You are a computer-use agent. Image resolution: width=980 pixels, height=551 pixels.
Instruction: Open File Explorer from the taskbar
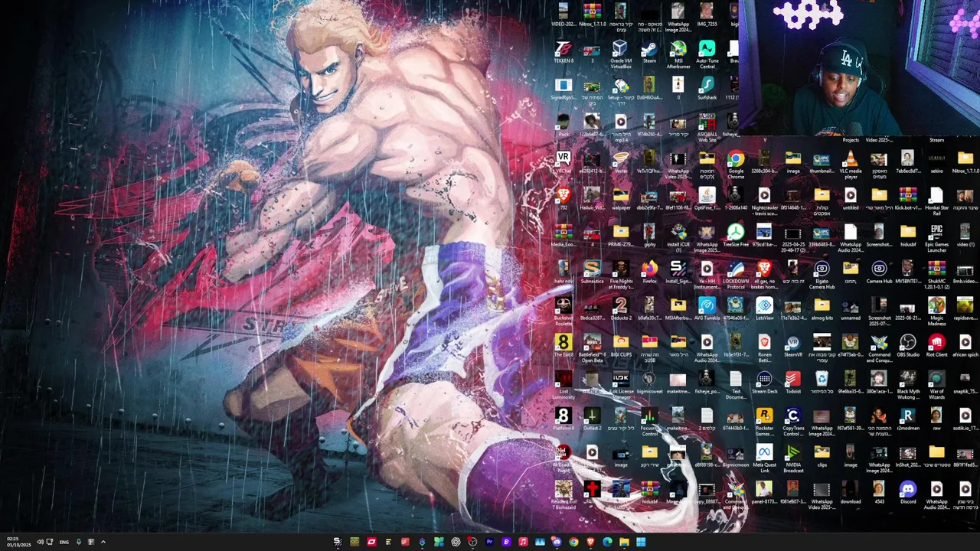click(624, 542)
